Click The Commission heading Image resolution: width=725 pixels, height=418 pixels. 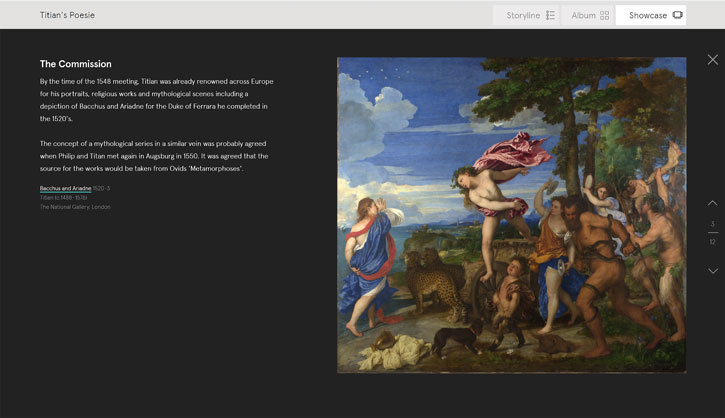[x=75, y=64]
